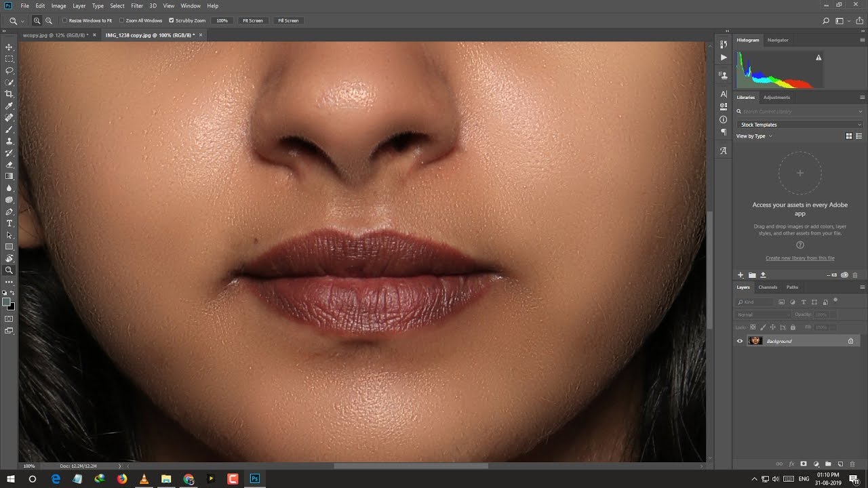The image size is (868, 488).
Task: Select the Lasso tool
Action: (9, 70)
